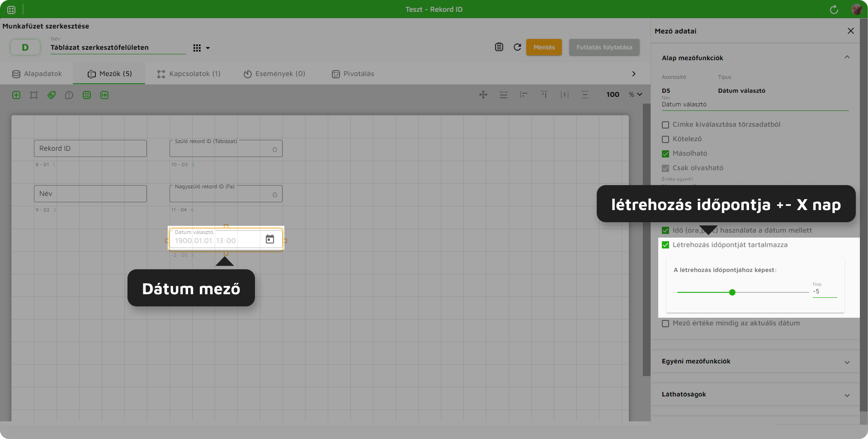Select the Név field on canvas

pos(90,194)
